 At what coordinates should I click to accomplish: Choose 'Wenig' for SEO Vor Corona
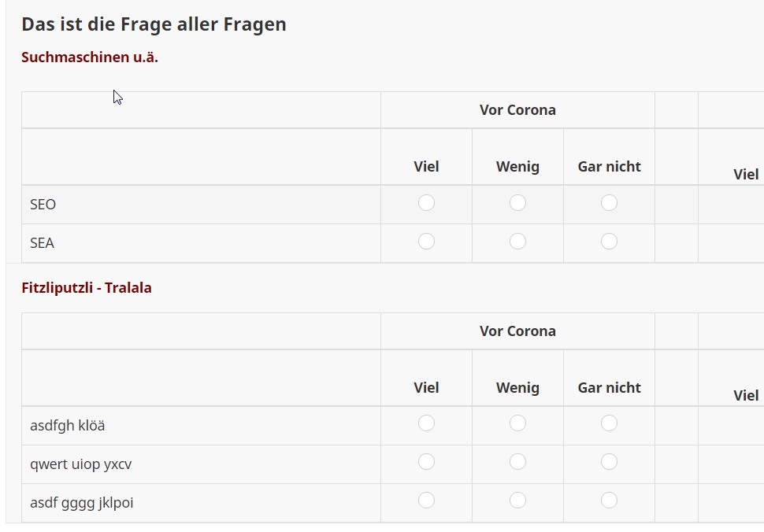click(517, 203)
